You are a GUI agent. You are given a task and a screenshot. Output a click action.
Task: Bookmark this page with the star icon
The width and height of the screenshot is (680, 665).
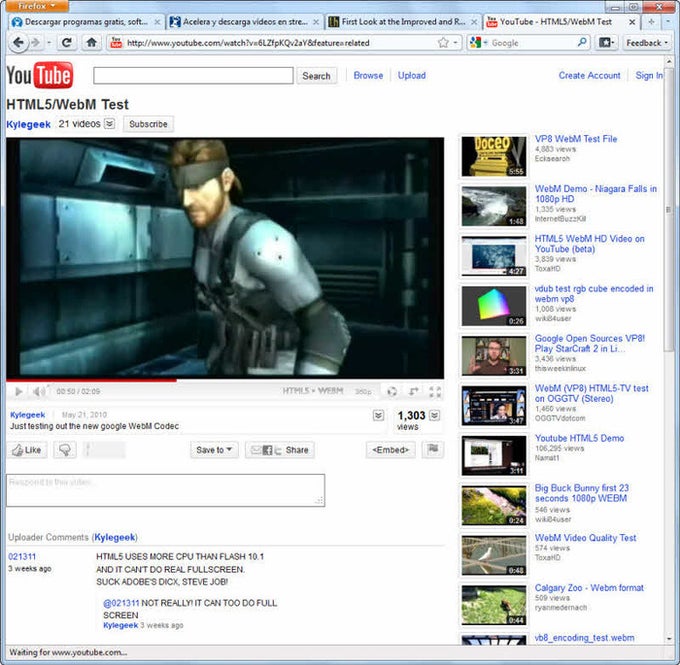click(x=443, y=43)
